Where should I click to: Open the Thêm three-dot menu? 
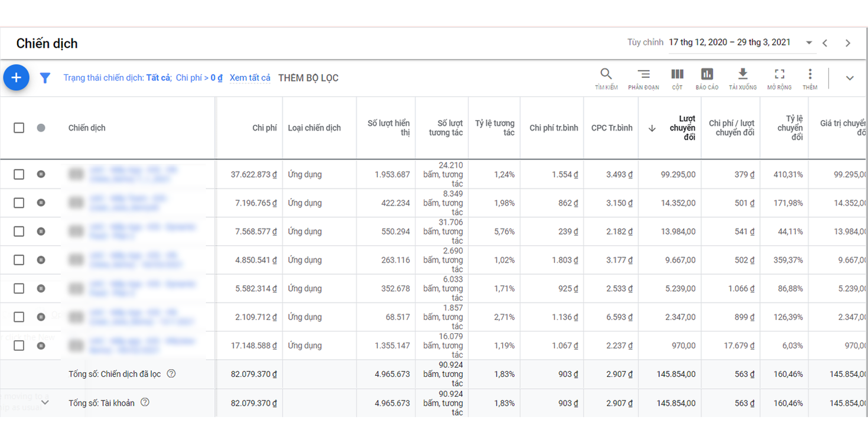pyautogui.click(x=810, y=78)
